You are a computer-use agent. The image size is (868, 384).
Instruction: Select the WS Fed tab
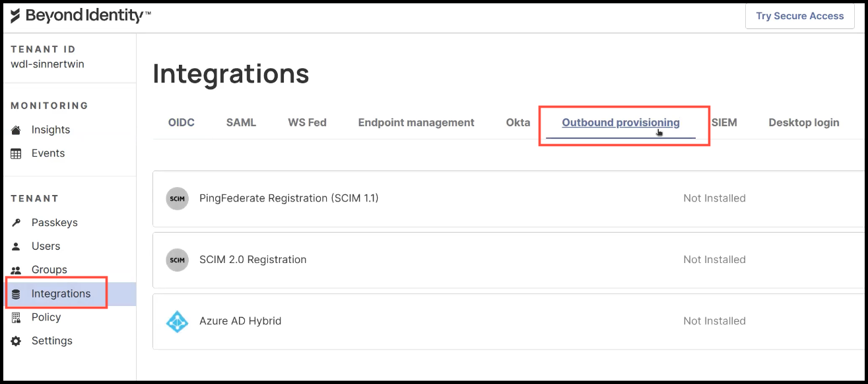coord(307,122)
